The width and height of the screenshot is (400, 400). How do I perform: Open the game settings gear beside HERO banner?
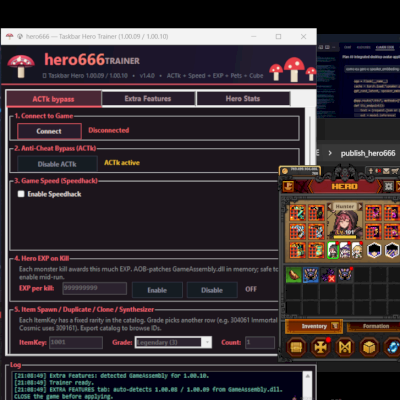click(388, 186)
